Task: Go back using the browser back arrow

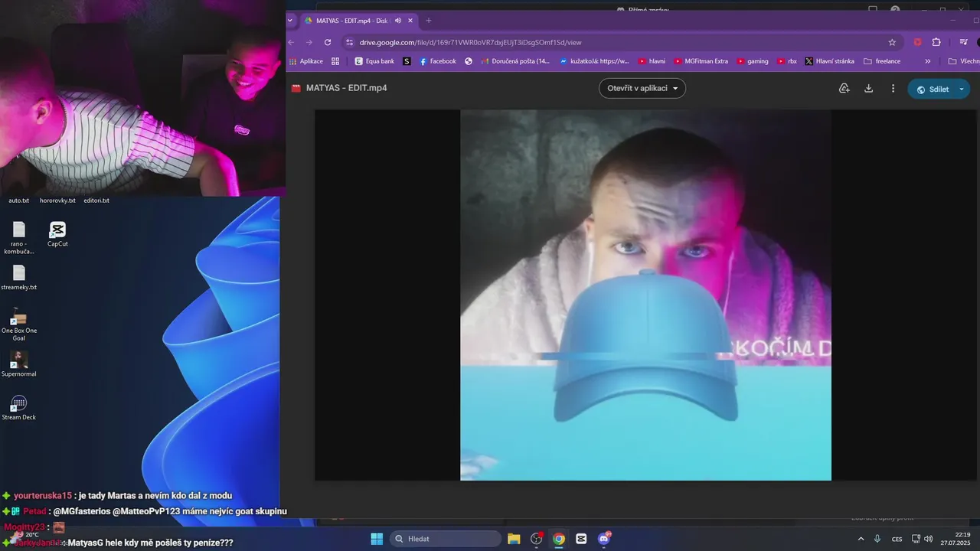Action: click(x=291, y=42)
